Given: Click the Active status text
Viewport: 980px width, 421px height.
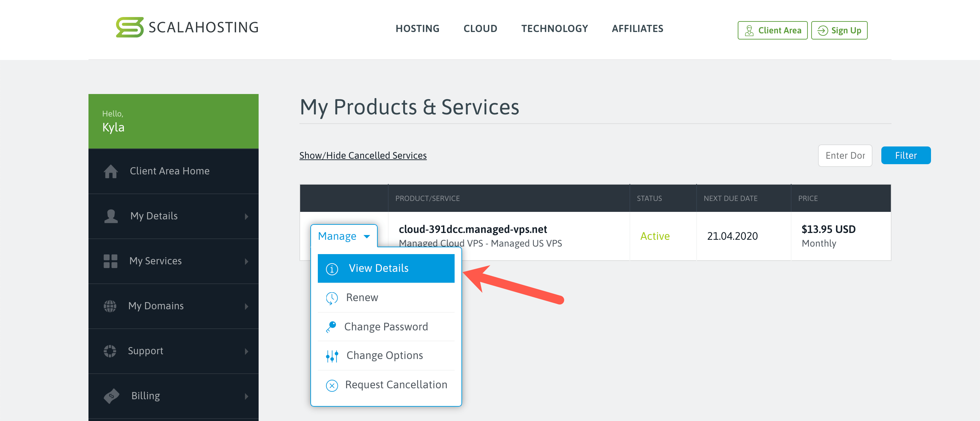Looking at the screenshot, I should pyautogui.click(x=654, y=236).
